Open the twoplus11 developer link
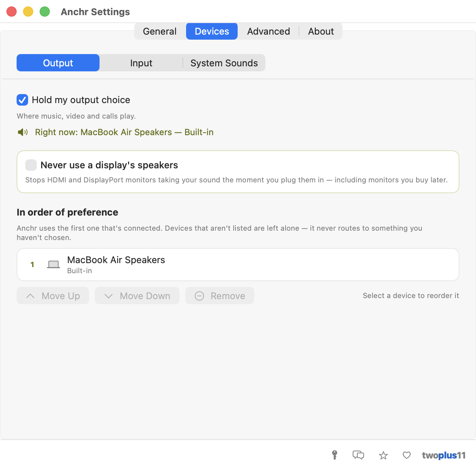Screen dimensions: 476x470 [444, 456]
